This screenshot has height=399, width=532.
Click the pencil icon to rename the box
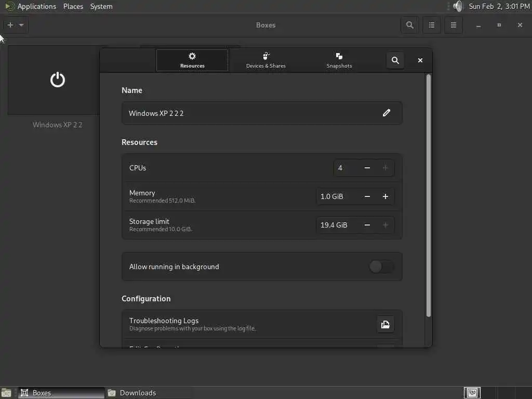(387, 113)
